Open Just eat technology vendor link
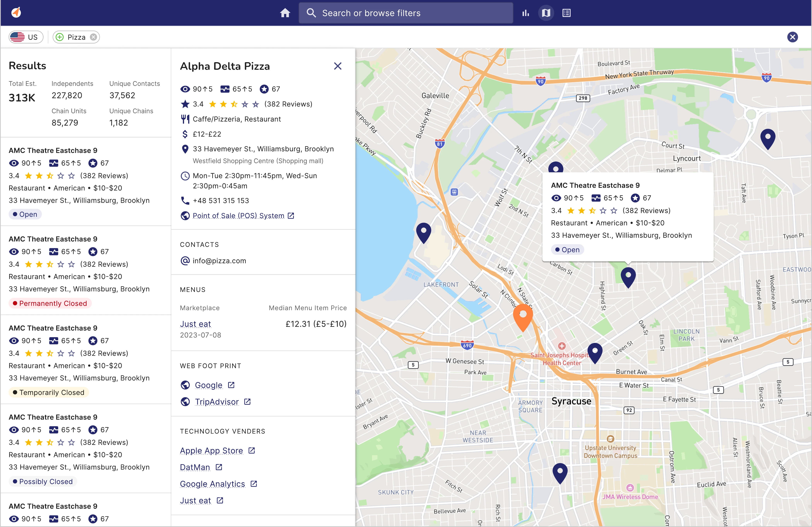The width and height of the screenshot is (812, 527). point(195,501)
